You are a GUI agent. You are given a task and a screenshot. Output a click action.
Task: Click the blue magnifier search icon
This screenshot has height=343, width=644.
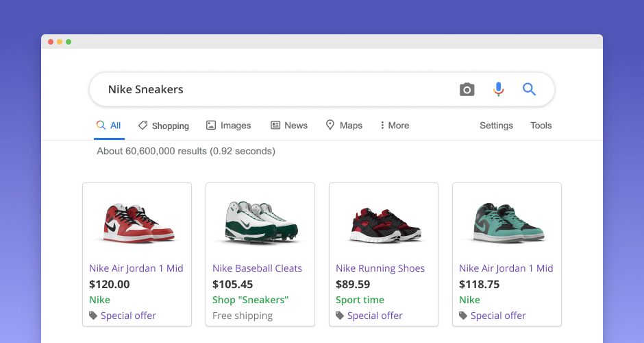[529, 88]
